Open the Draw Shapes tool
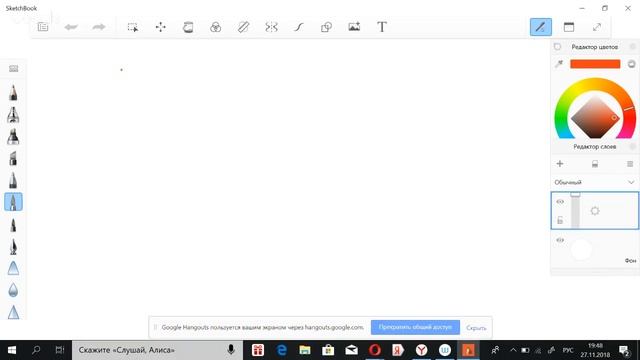Image resolution: width=640 pixels, height=360 pixels. click(x=326, y=27)
